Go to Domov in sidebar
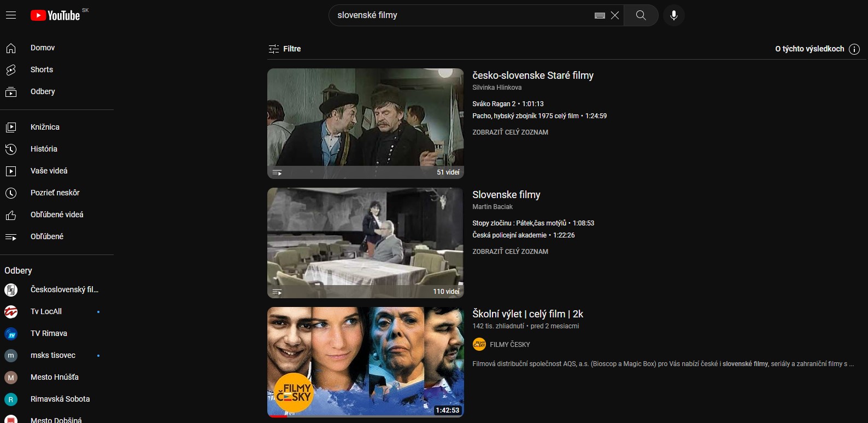 click(43, 48)
